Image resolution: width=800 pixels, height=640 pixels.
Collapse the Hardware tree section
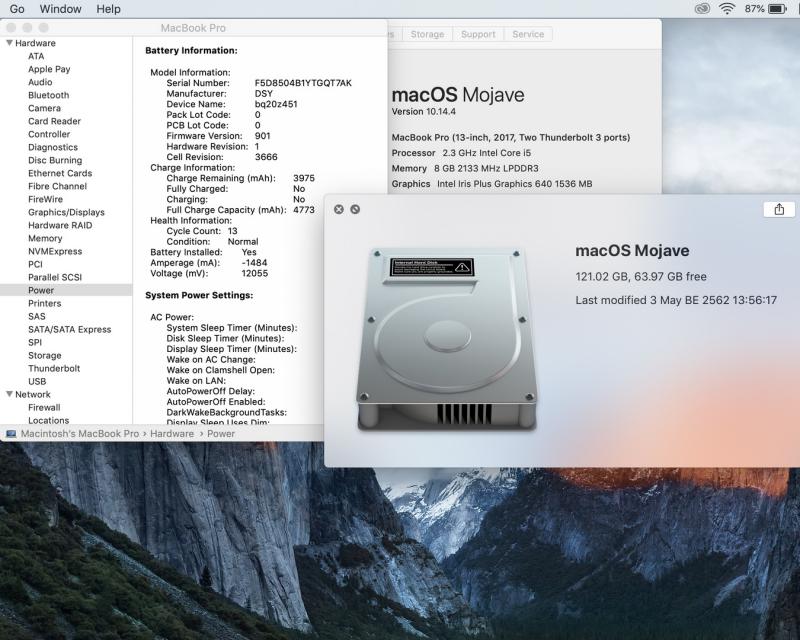(x=9, y=43)
